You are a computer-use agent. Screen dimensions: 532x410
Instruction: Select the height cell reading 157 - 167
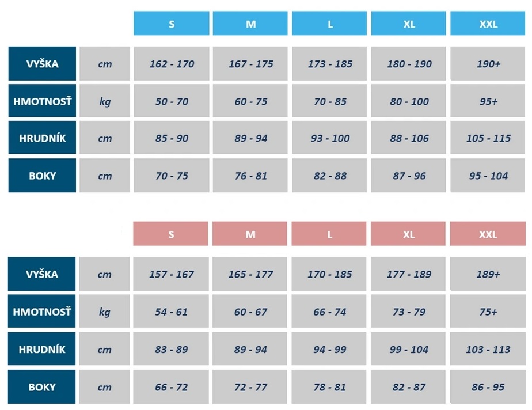tap(171, 274)
